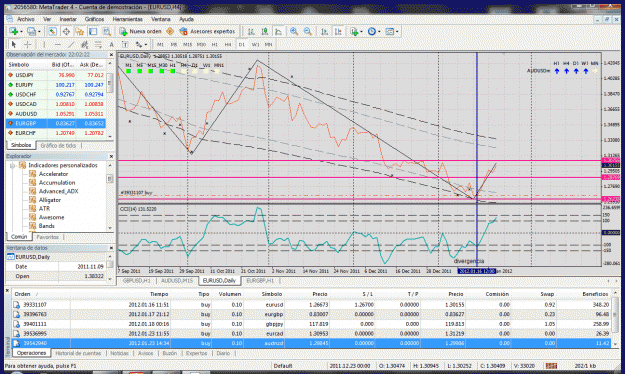The height and width of the screenshot is (374, 625).
Task: Open the Gráficos menu
Action: [x=94, y=19]
